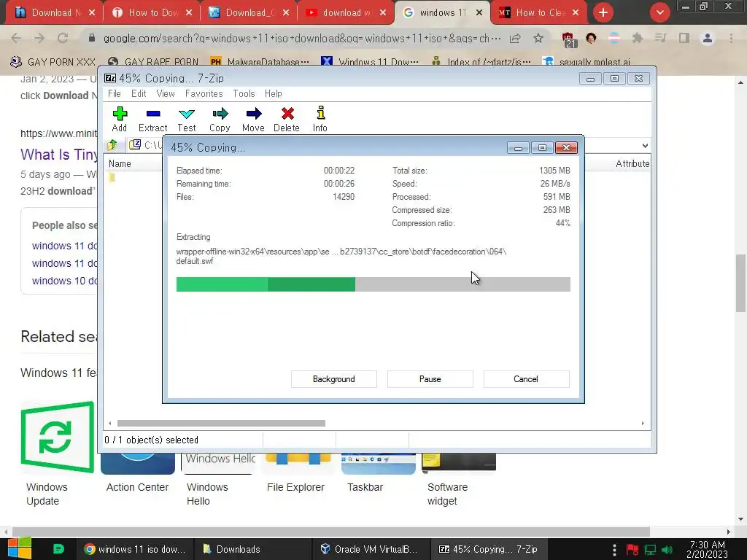Open Chrome three-dot menu
The height and width of the screenshot is (560, 747).
[x=731, y=38]
